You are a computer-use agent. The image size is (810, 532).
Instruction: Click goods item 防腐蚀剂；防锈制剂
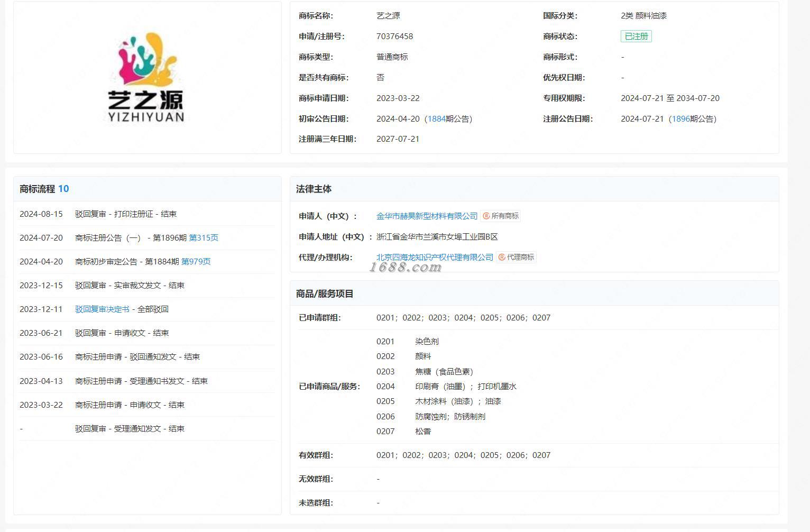click(x=450, y=417)
